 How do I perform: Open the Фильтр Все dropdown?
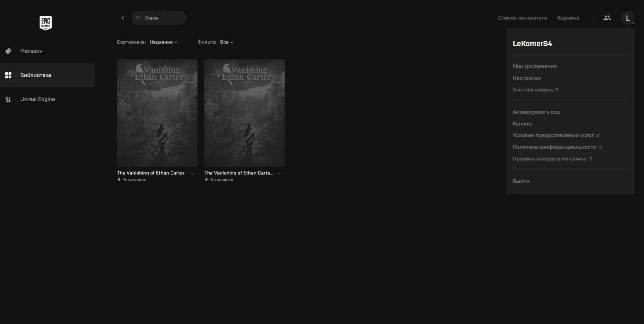pyautogui.click(x=227, y=42)
